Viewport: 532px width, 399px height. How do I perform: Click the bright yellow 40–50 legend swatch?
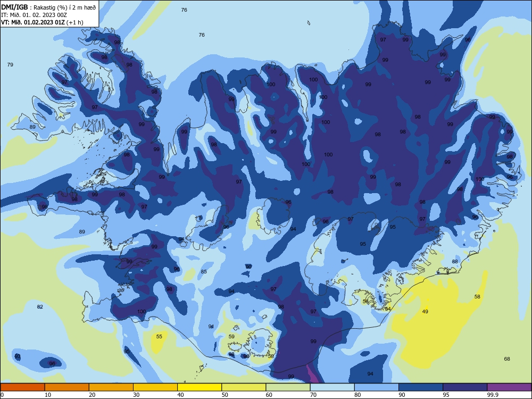tap(199, 387)
